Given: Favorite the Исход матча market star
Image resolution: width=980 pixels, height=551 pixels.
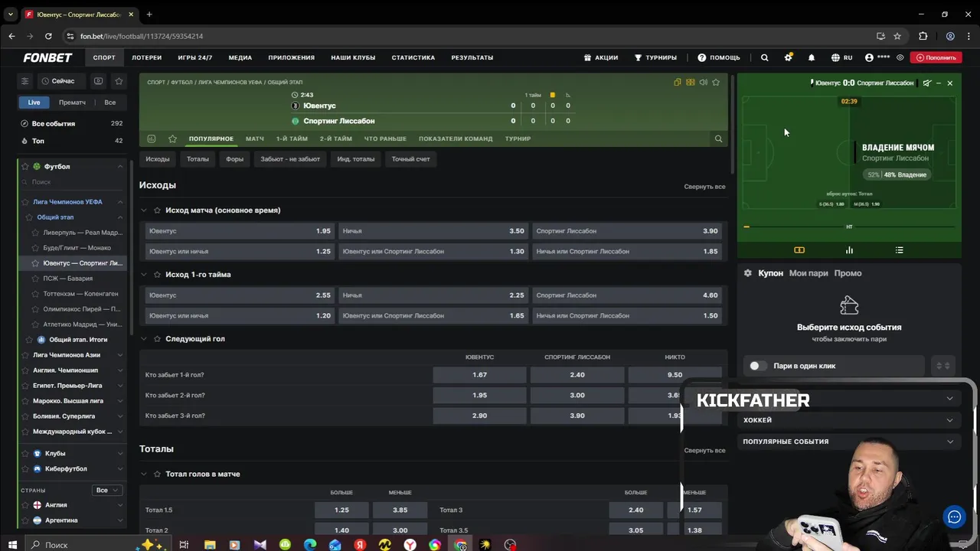Looking at the screenshot, I should [158, 210].
